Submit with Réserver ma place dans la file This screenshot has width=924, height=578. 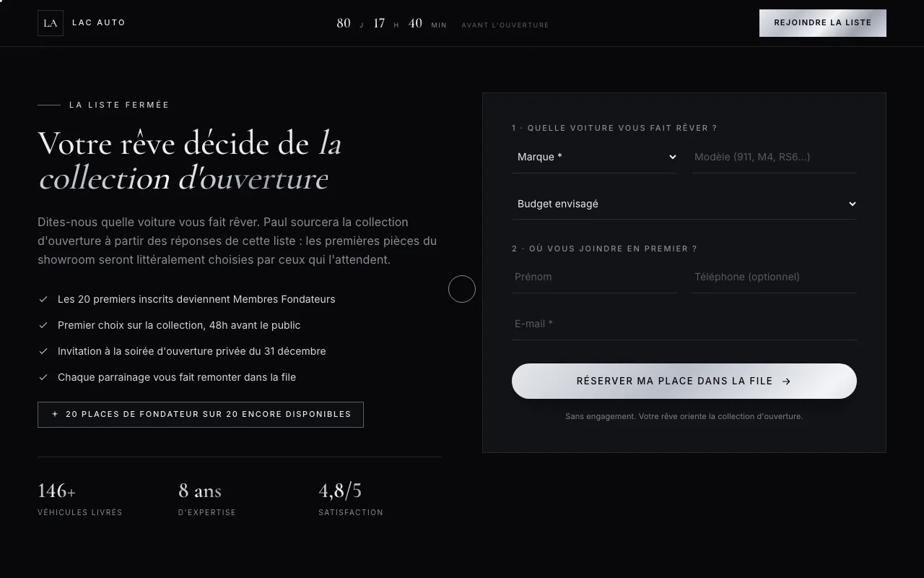[x=684, y=381]
